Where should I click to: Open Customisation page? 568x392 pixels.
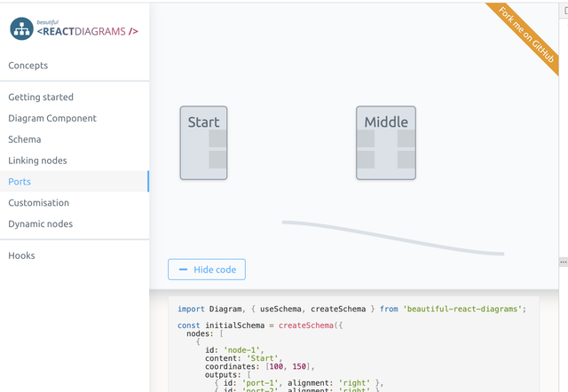[39, 203]
